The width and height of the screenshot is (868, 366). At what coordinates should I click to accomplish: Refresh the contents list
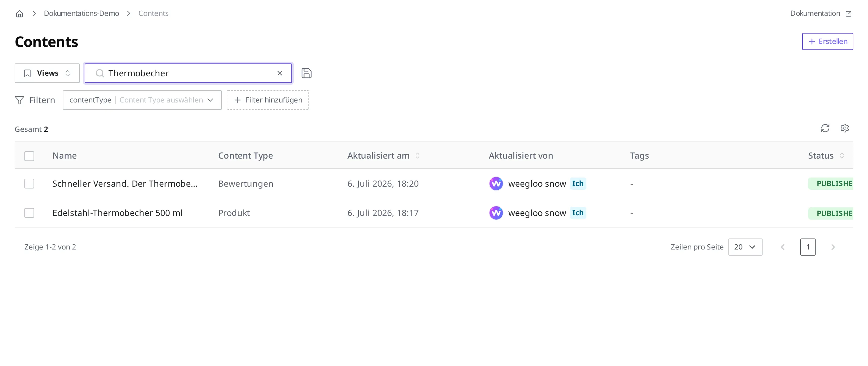[x=825, y=128]
